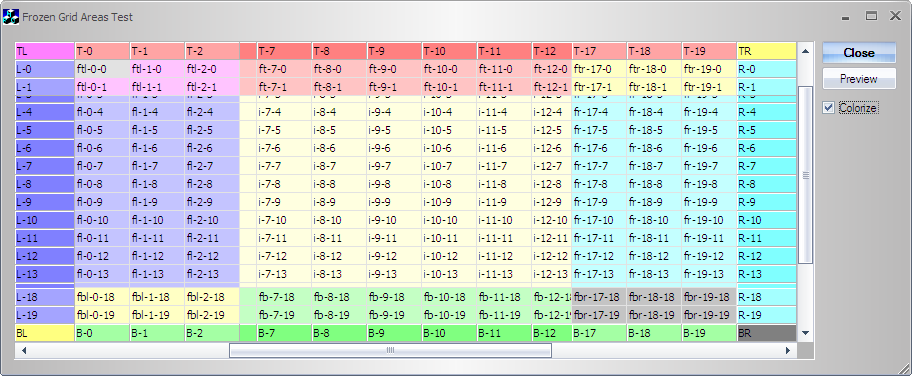This screenshot has width=912, height=376.
Task: Click right row header R-4
Action: click(x=766, y=112)
